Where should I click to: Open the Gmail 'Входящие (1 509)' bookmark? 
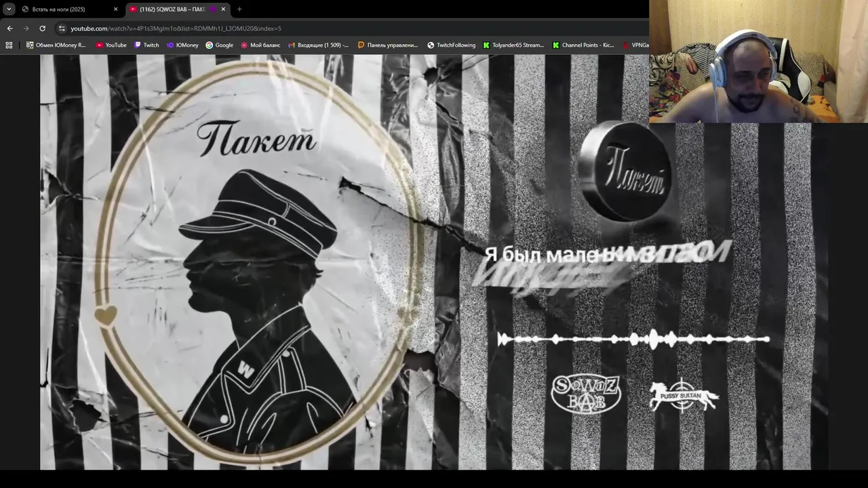(x=318, y=45)
